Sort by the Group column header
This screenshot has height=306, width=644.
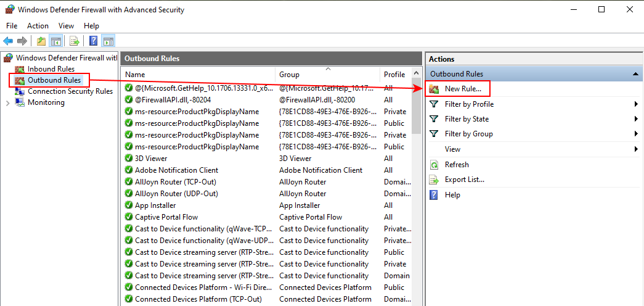(327, 75)
